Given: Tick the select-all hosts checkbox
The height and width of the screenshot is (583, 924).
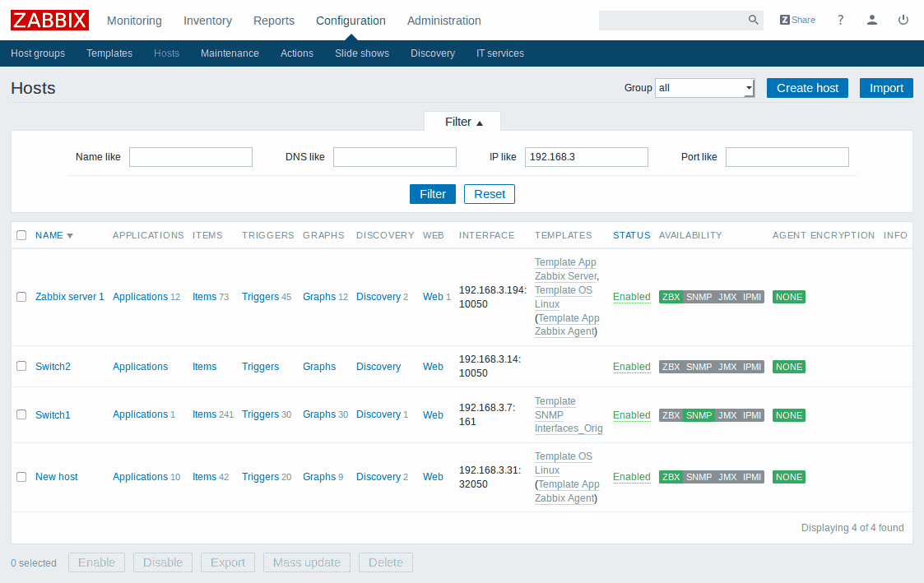Looking at the screenshot, I should point(21,235).
